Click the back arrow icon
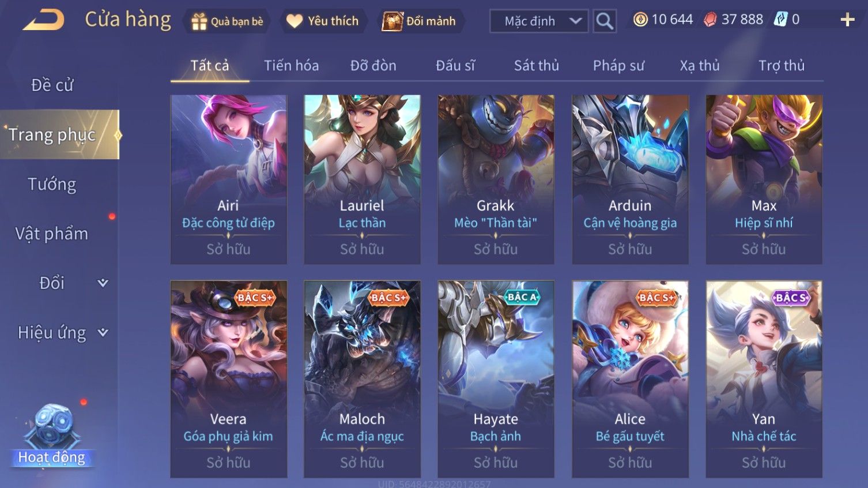This screenshot has height=488, width=868. coord(43,20)
